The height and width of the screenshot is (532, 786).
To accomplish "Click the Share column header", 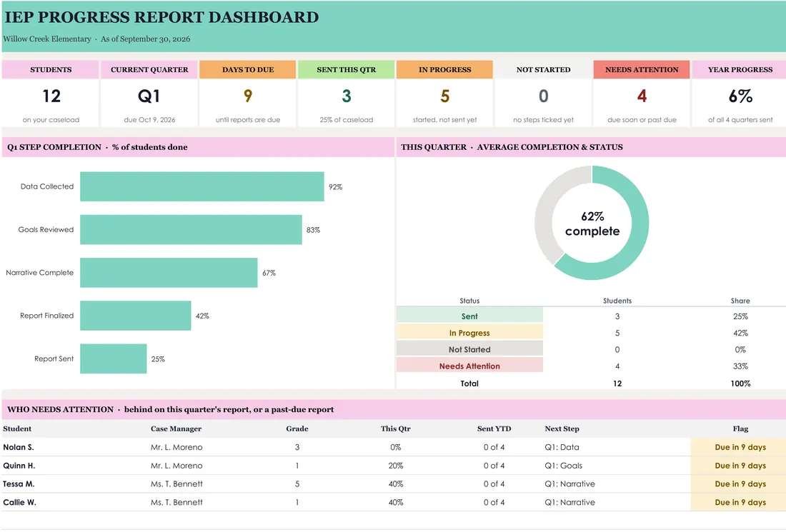I will point(740,301).
